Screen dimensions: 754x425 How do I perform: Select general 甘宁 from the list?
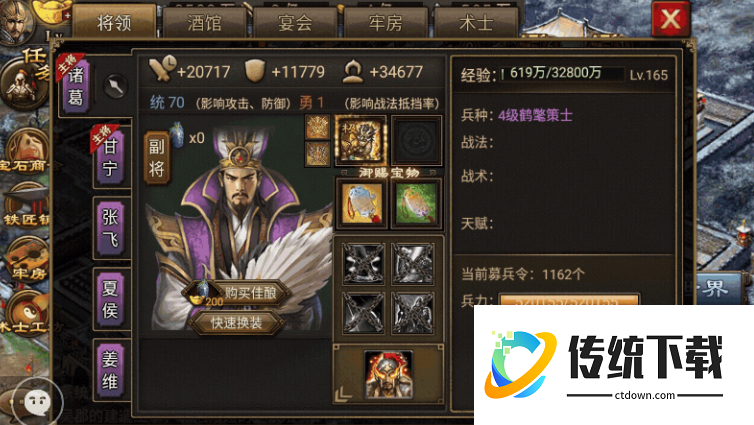coord(110,157)
